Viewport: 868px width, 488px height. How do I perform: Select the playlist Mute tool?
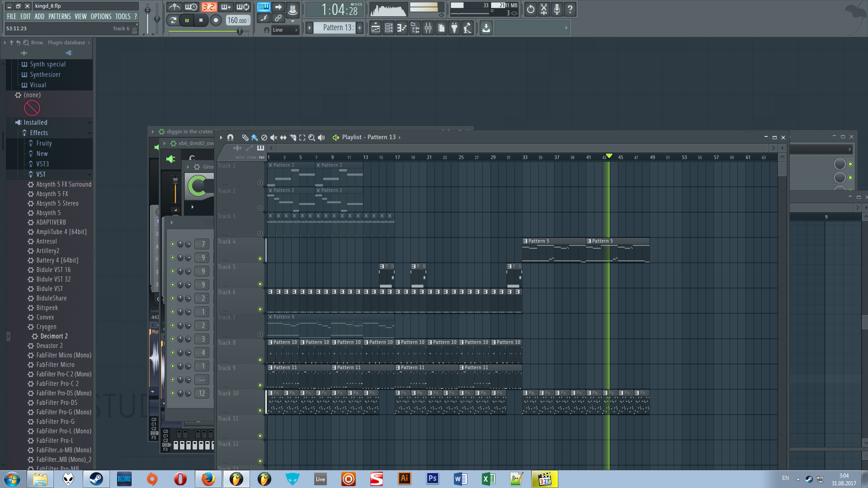tap(274, 137)
